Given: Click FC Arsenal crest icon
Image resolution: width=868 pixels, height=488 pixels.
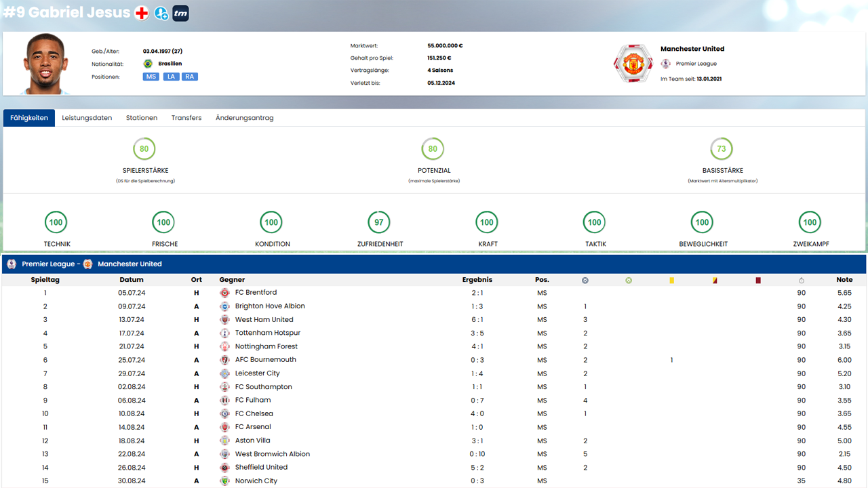Looking at the screenshot, I should pos(225,427).
